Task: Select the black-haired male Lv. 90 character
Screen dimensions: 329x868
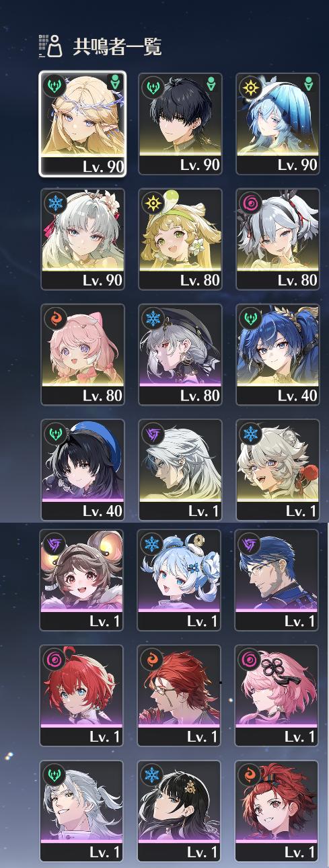Action: coord(180,124)
